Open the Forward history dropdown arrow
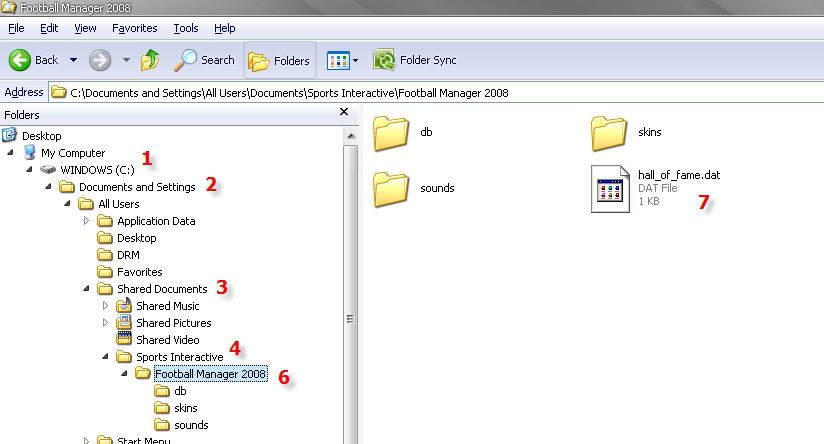 126,60
